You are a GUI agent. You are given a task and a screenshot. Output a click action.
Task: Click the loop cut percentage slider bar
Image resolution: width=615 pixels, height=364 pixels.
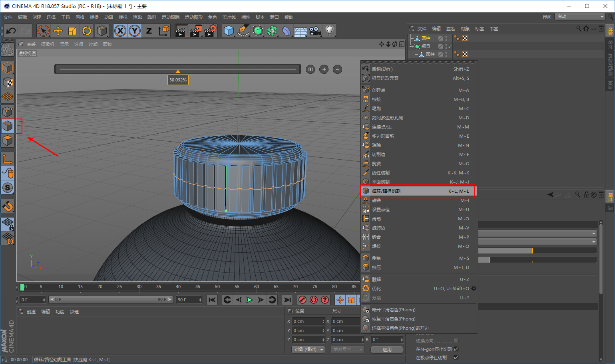[178, 69]
